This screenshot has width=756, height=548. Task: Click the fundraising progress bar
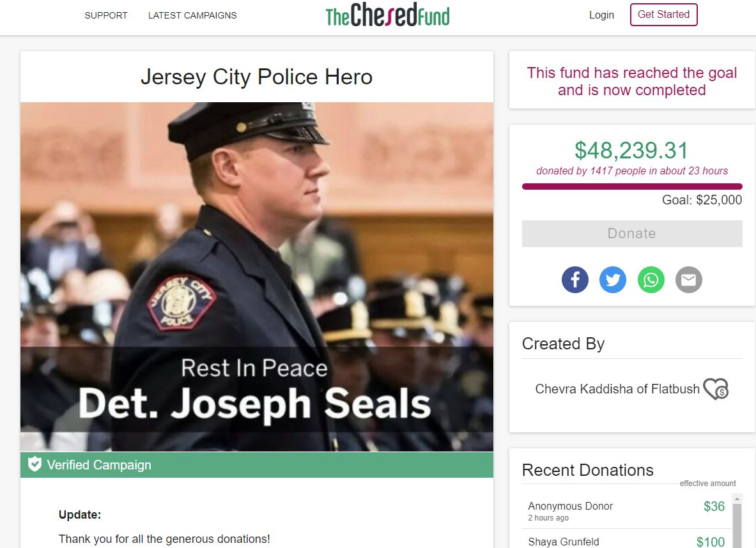[x=632, y=186]
